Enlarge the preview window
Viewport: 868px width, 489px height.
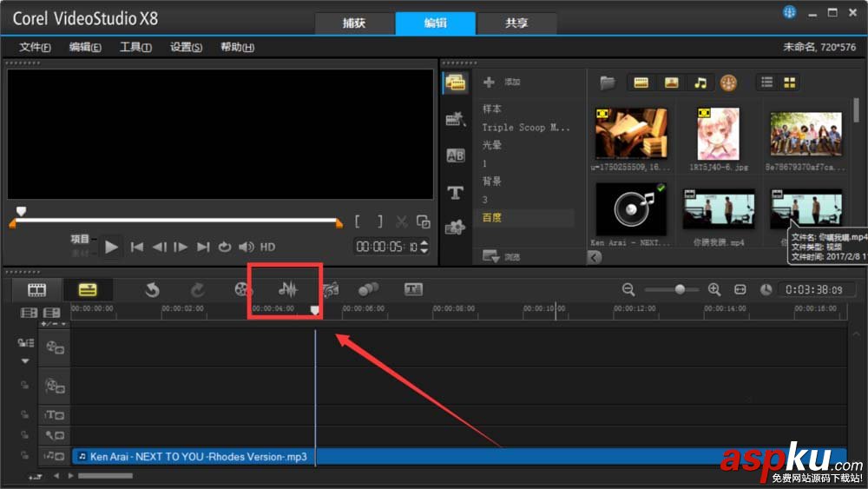point(424,222)
